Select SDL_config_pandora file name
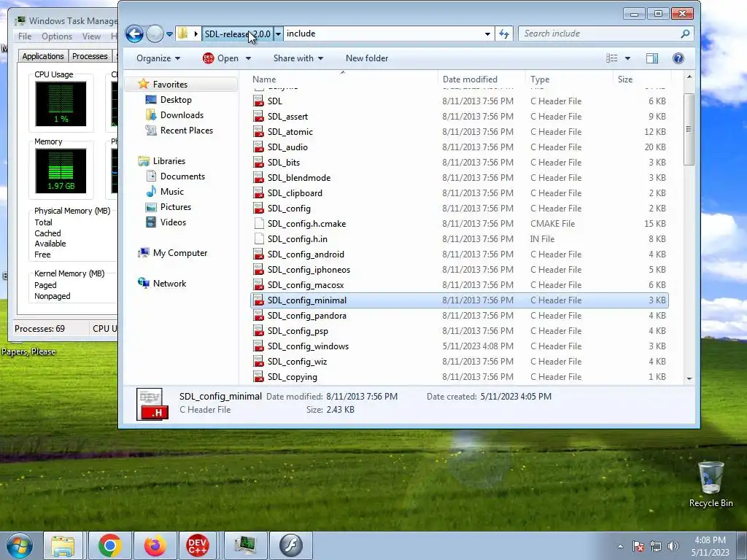747x560 pixels. 307,315
